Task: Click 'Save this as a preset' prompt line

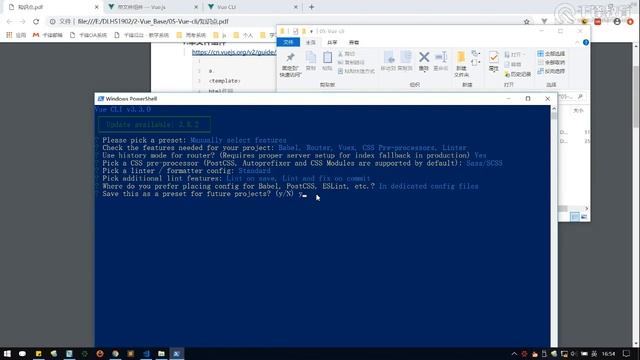Action: pyautogui.click(x=202, y=194)
